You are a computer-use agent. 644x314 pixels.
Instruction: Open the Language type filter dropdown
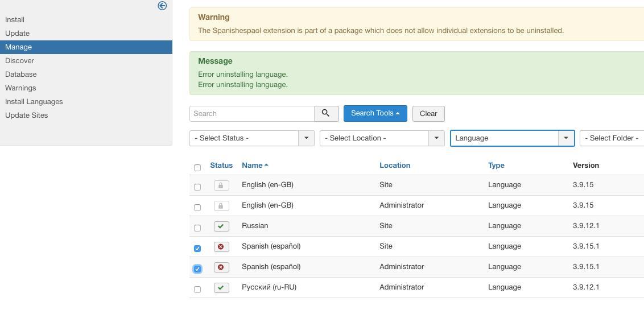coord(512,138)
